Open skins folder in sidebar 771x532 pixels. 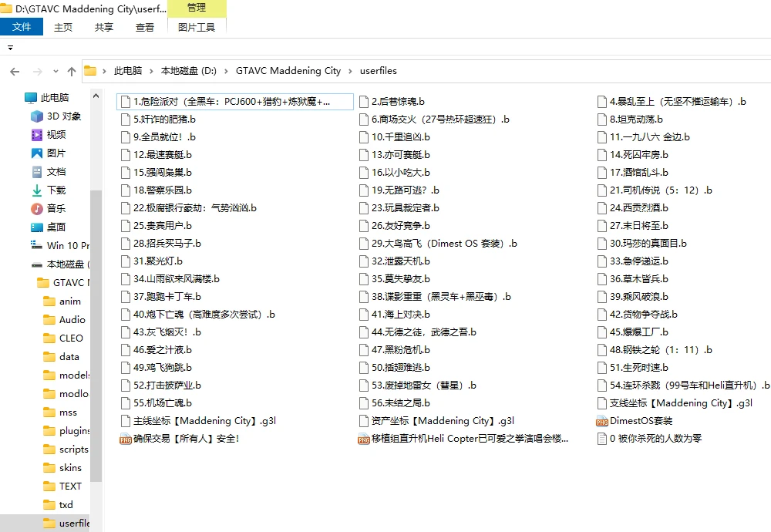62,467
